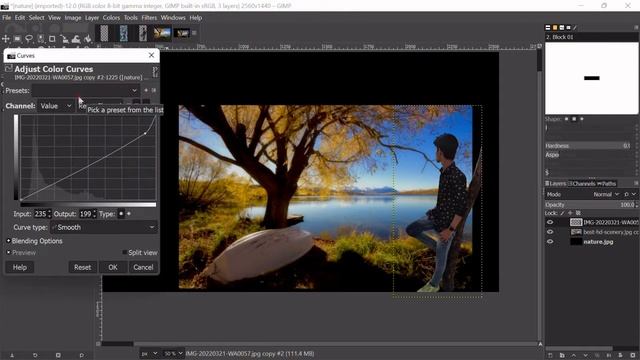Toggle the Preview checkbox
Image resolution: width=640 pixels, height=360 pixels.
click(9, 253)
